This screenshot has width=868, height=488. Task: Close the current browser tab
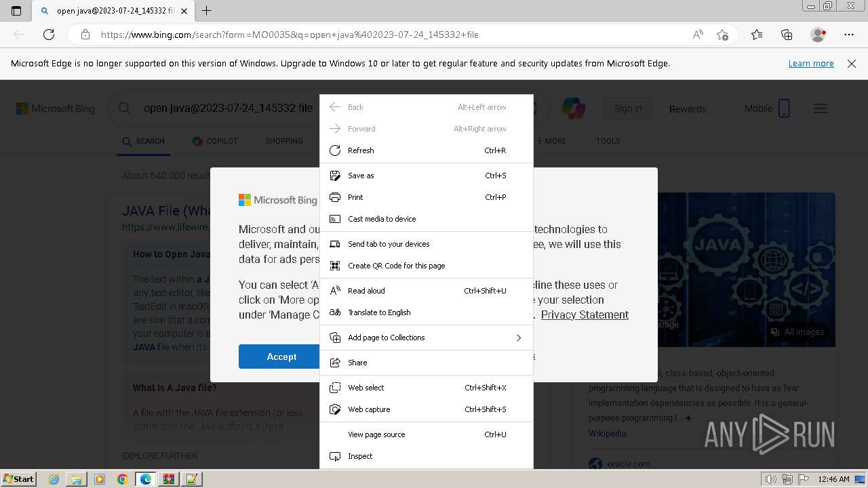184,11
